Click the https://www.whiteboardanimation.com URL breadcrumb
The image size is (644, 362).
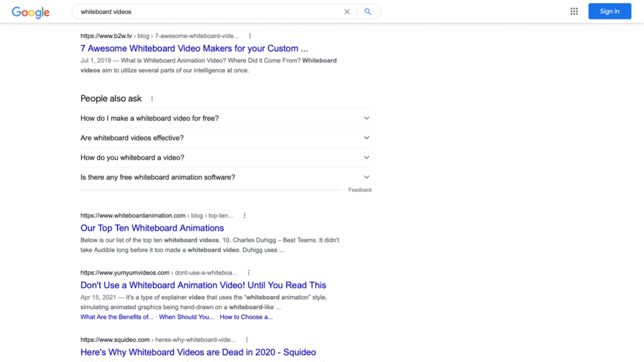tap(157, 216)
